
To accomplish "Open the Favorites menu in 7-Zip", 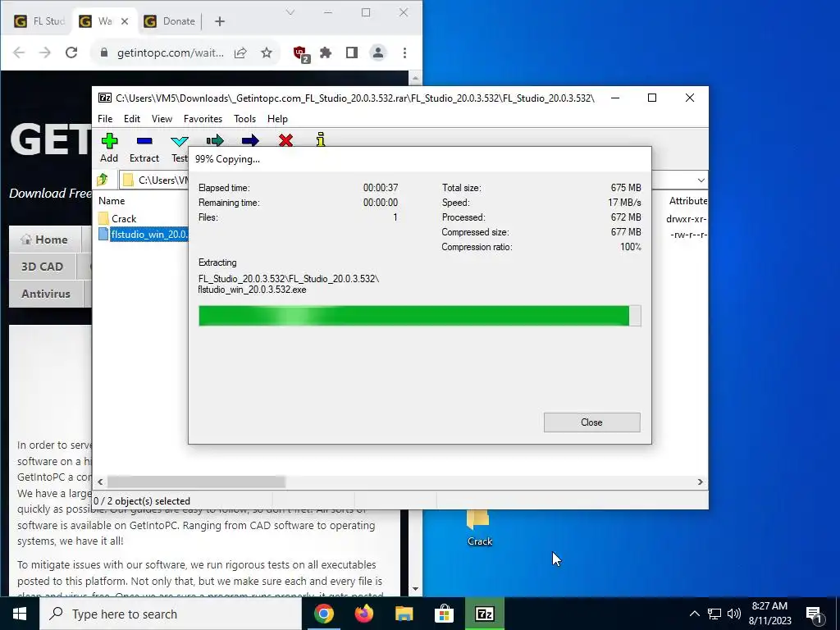I will [x=203, y=118].
